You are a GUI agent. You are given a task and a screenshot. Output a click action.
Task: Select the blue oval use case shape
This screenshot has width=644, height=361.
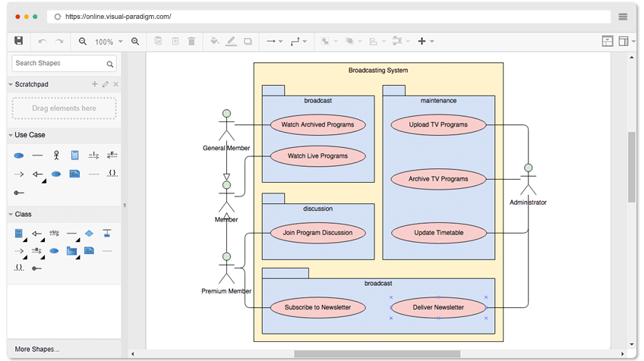[19, 155]
